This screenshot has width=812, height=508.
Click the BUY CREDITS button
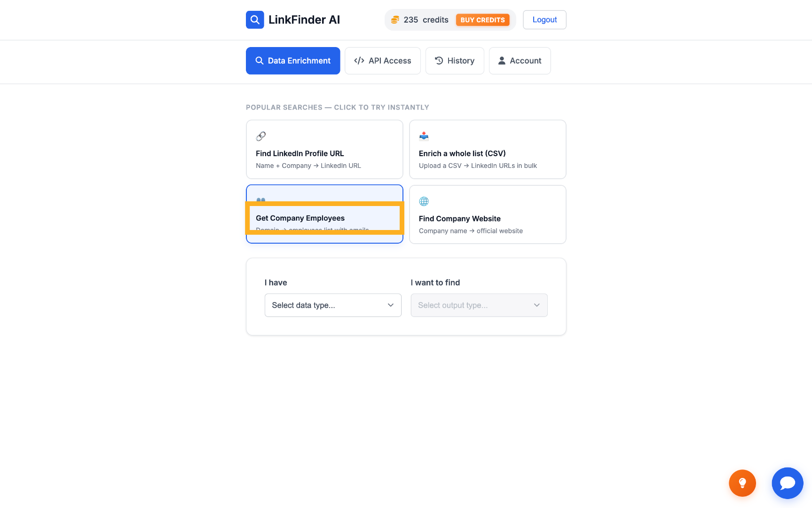pyautogui.click(x=482, y=20)
